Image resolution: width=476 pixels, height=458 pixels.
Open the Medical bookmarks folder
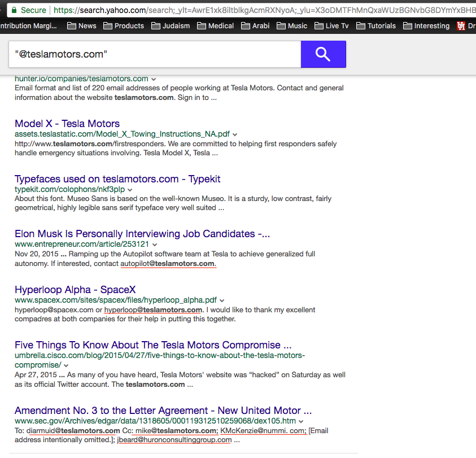click(216, 26)
